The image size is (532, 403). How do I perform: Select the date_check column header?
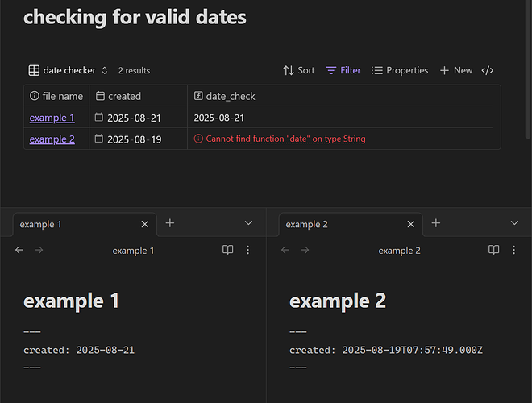click(x=231, y=96)
